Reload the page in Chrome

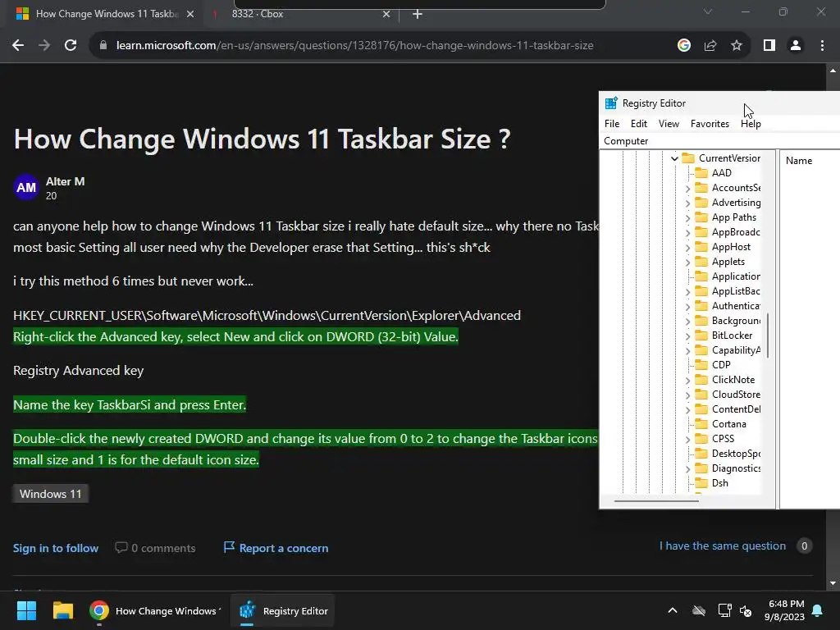[x=71, y=46]
